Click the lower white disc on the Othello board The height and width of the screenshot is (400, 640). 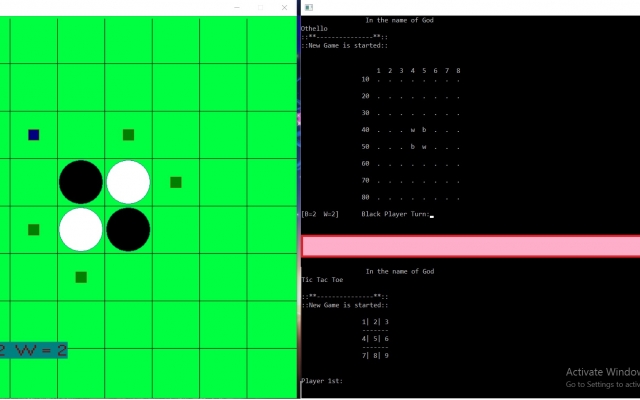click(81, 230)
